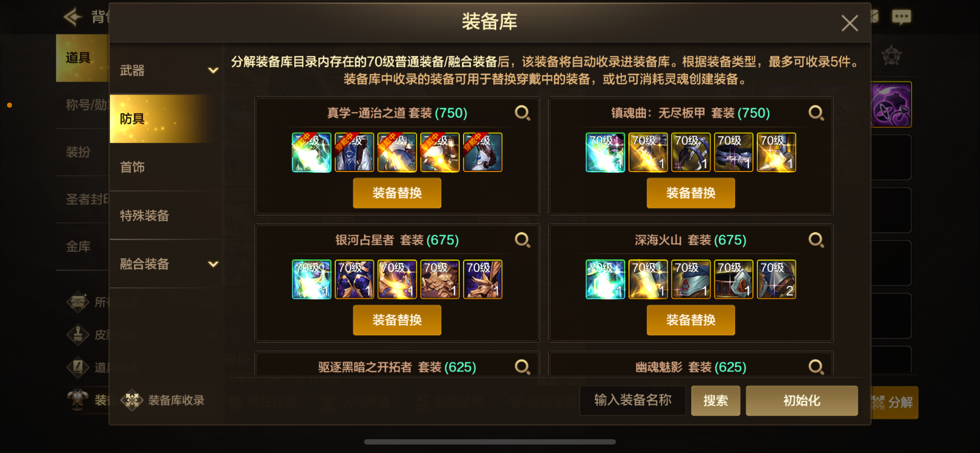This screenshot has height=453, width=980.
Task: Click the 初始化 reset button
Action: tap(801, 400)
